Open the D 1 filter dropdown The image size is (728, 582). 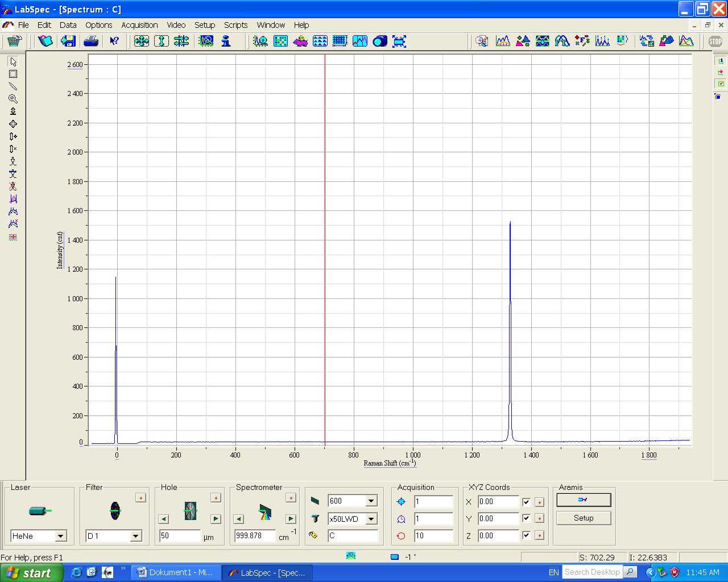135,536
